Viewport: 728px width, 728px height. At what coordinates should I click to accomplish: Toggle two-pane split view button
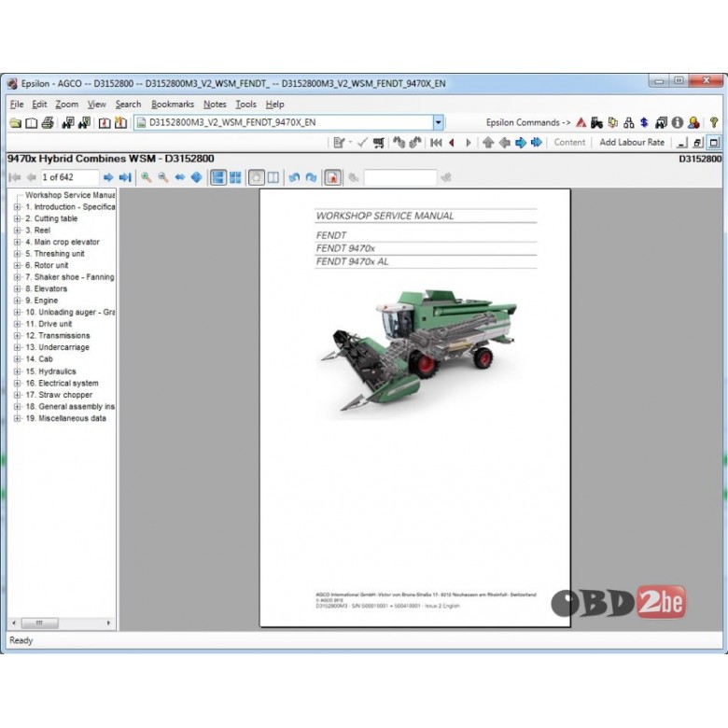(x=273, y=177)
